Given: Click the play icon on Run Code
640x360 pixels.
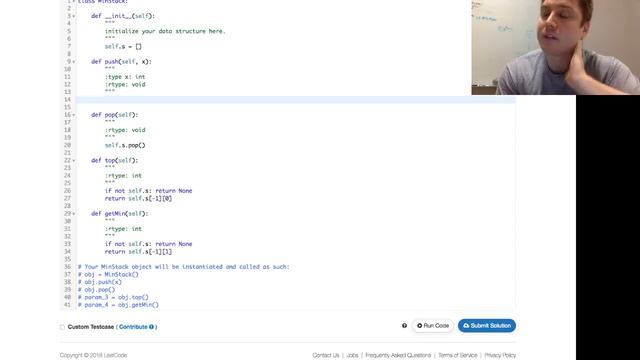Looking at the screenshot, I should click(x=419, y=326).
